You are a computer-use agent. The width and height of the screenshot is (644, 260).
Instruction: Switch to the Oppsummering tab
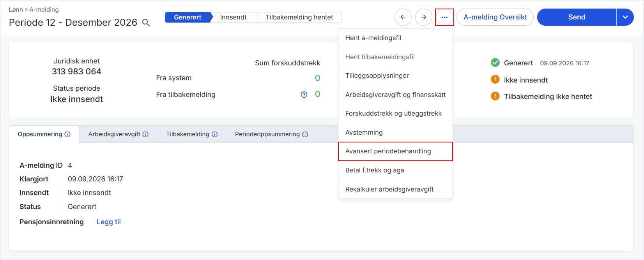pyautogui.click(x=44, y=134)
